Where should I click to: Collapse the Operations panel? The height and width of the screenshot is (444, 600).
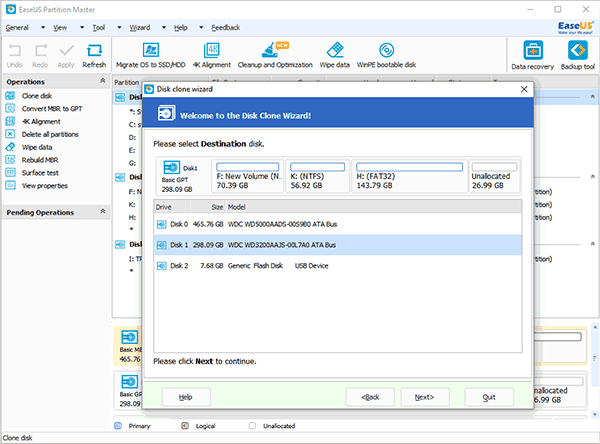pyautogui.click(x=103, y=81)
